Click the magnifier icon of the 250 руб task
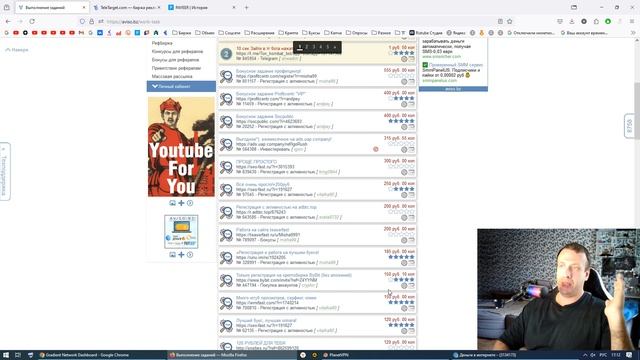Image resolution: width=640 pixels, height=360 pixels. coord(226,190)
